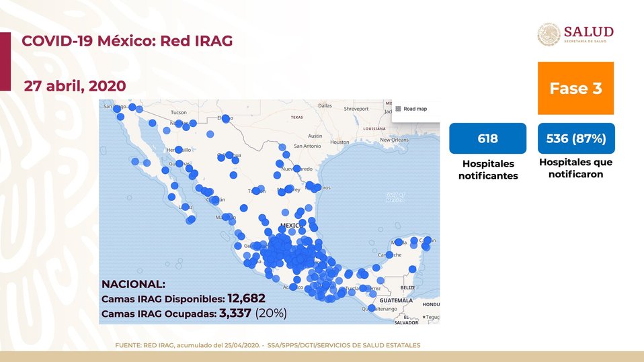Click the orange Fase 3 box

[575, 88]
